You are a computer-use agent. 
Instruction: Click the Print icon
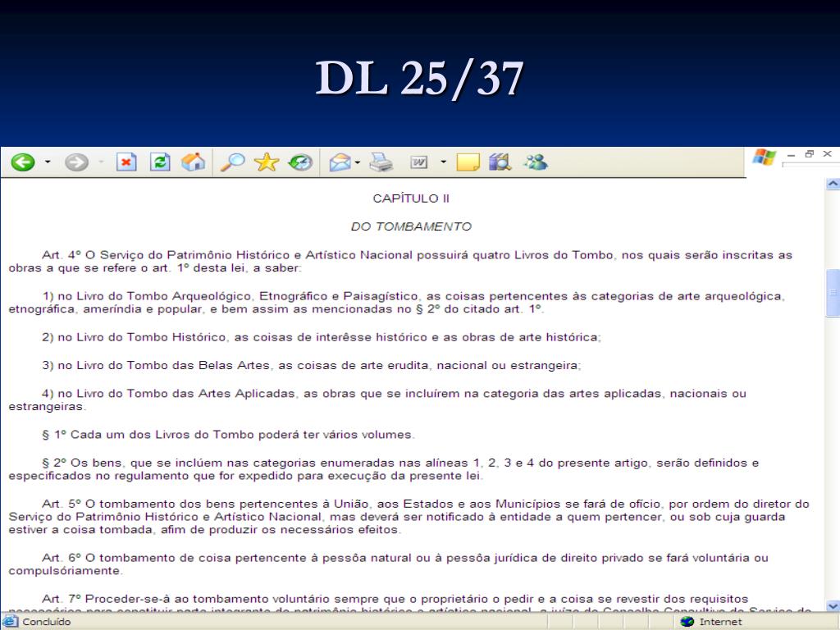point(381,162)
